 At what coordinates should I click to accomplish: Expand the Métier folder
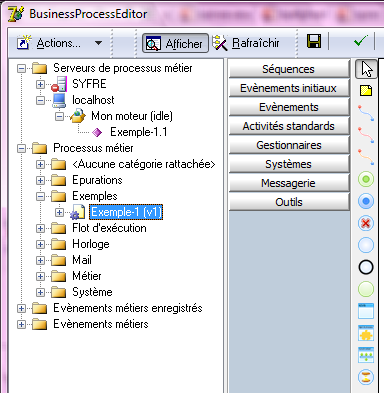point(40,276)
